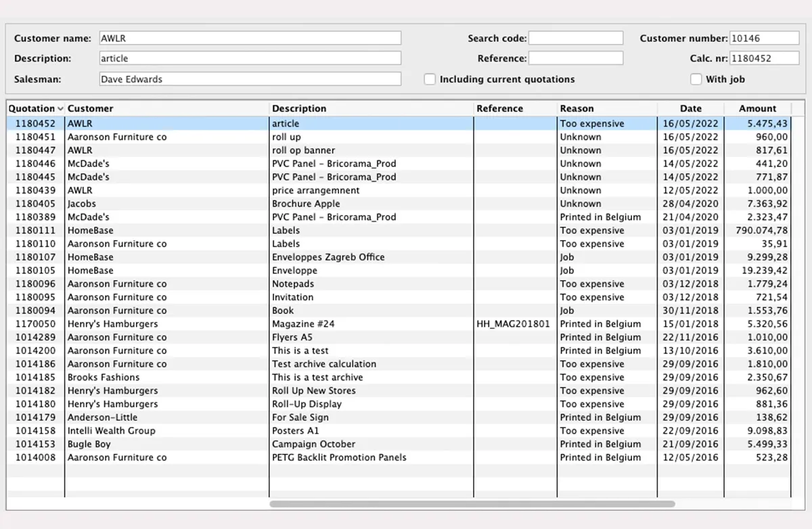Sort by Reference column header
This screenshot has width=812, height=529.
tap(515, 108)
